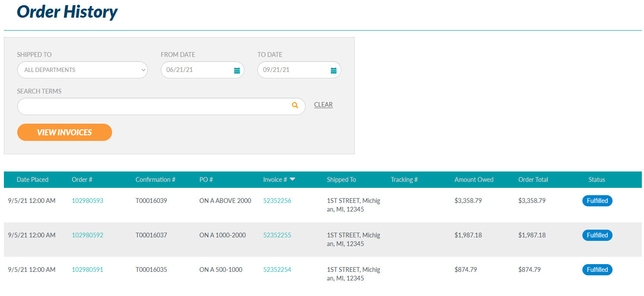Viewport: 644px width, 296px height.
Task: Toggle the Invoice # sort arrow
Action: click(292, 179)
